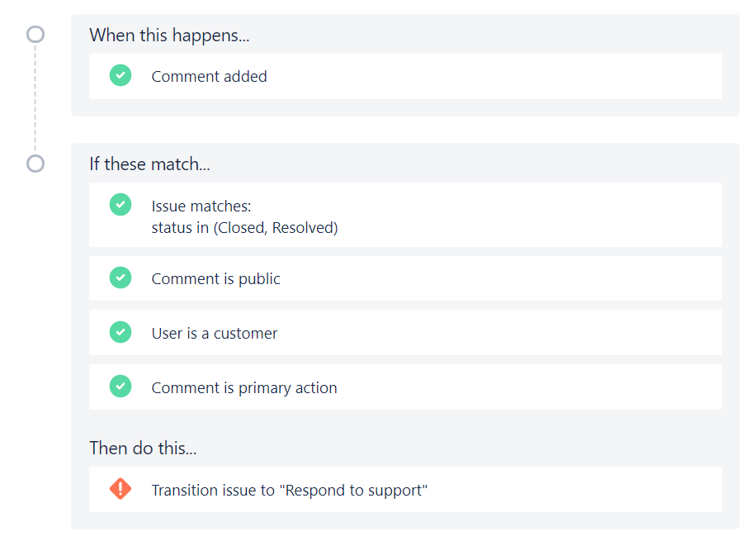This screenshot has width=756, height=541.
Task: Click the orange warning diamond icon
Action: click(120, 488)
